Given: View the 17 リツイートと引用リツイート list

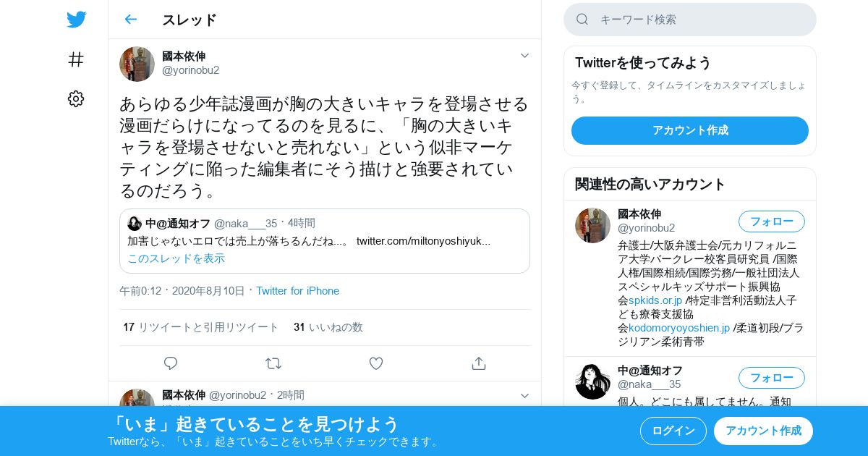Looking at the screenshot, I should pyautogui.click(x=200, y=327).
